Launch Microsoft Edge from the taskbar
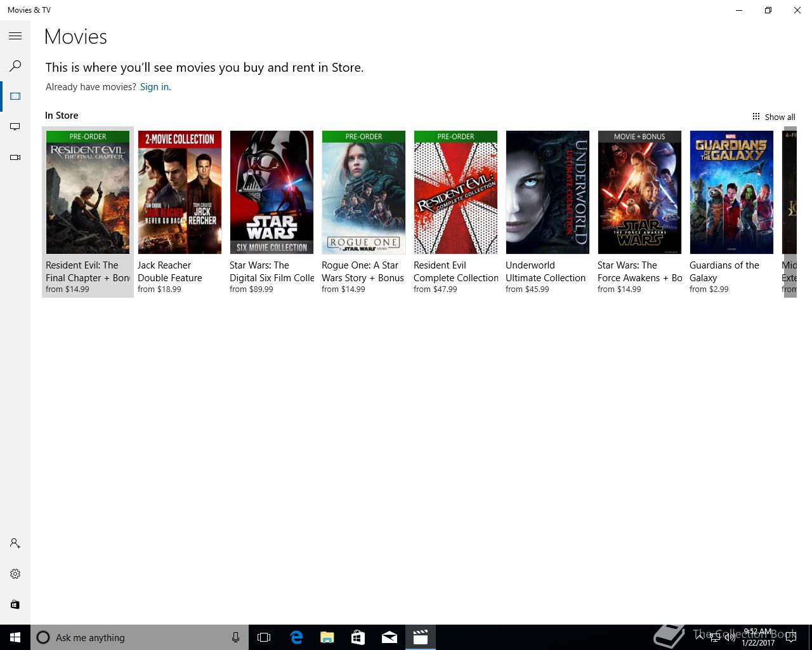The width and height of the screenshot is (812, 650). (x=296, y=637)
